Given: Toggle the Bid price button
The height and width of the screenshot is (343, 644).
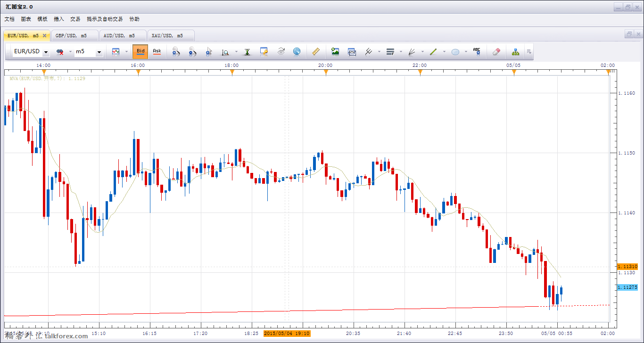Looking at the screenshot, I should 140,51.
